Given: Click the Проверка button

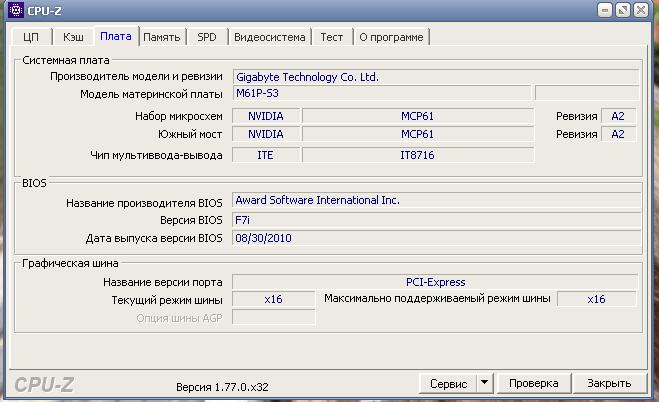Looking at the screenshot, I should 533,383.
